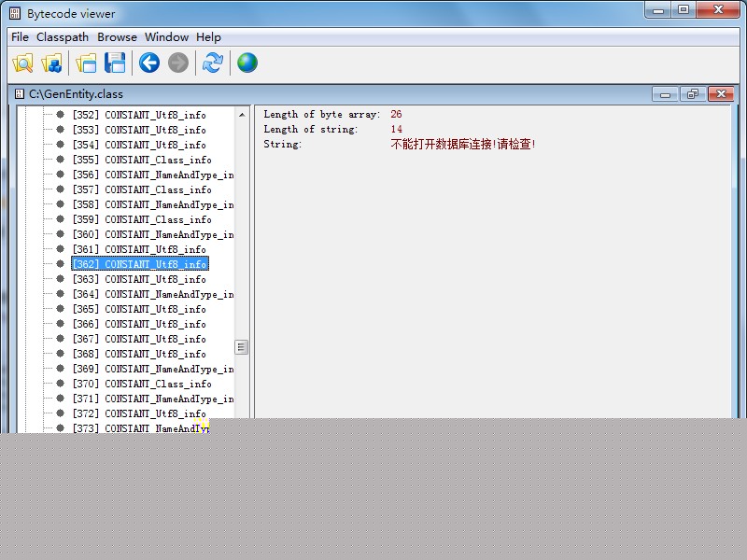Click the byte array length value 26

pos(396,114)
